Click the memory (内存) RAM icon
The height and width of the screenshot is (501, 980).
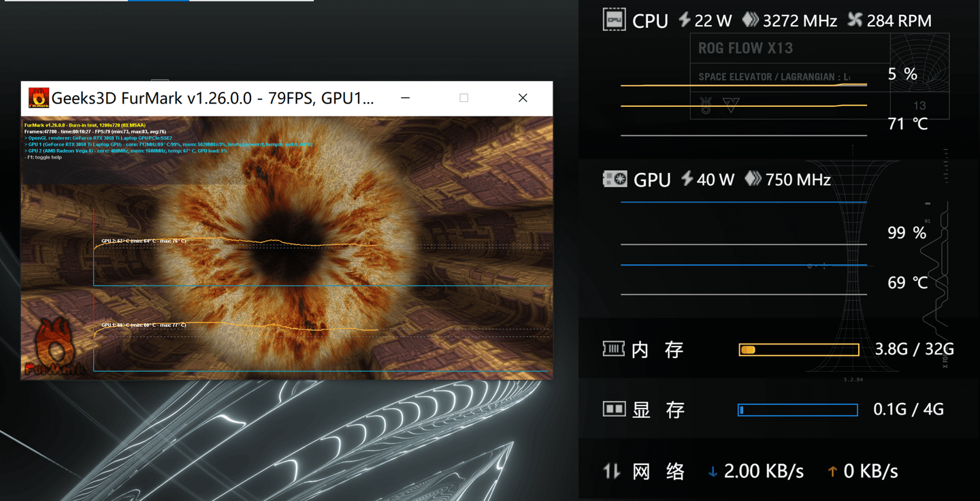point(614,349)
